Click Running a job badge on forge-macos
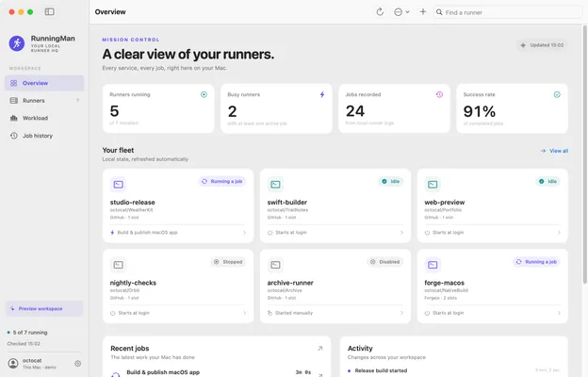The width and height of the screenshot is (588, 377). (x=536, y=262)
